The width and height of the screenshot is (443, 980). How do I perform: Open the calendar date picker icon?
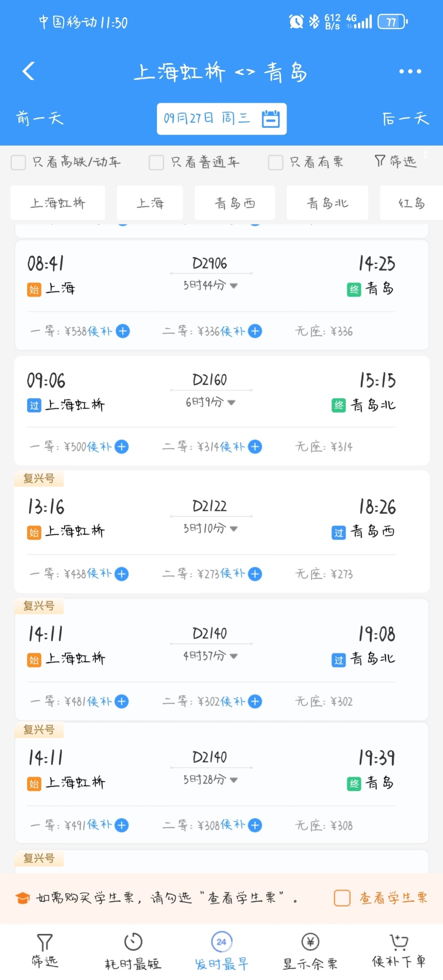point(271,119)
